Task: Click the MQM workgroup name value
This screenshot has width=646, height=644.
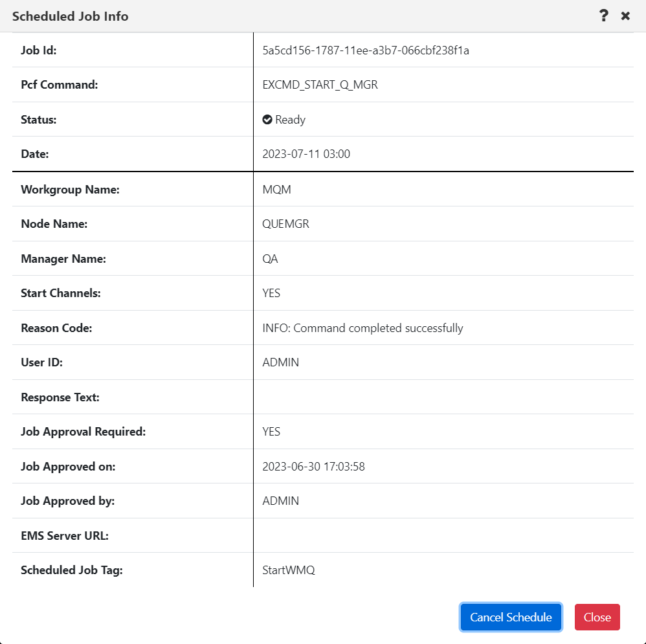Action: point(277,190)
